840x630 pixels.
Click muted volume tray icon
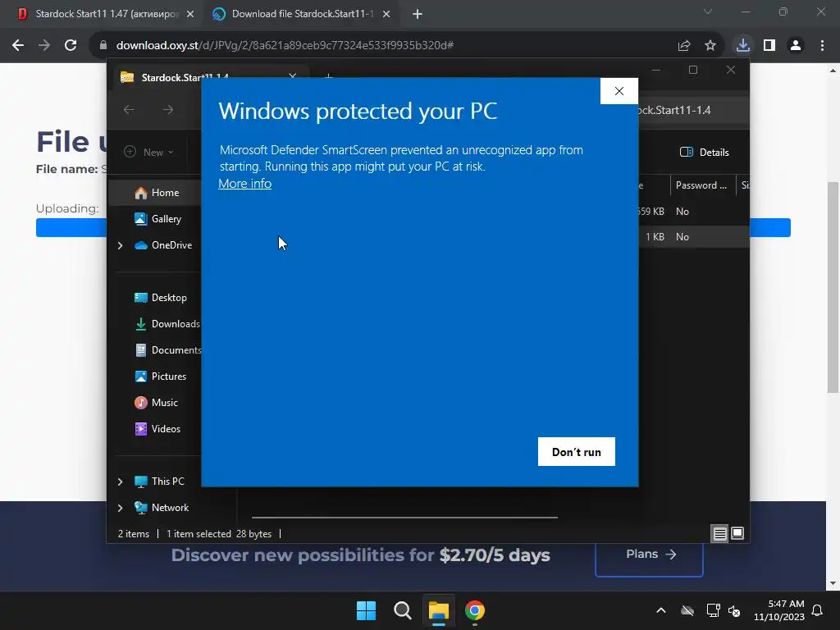734,610
